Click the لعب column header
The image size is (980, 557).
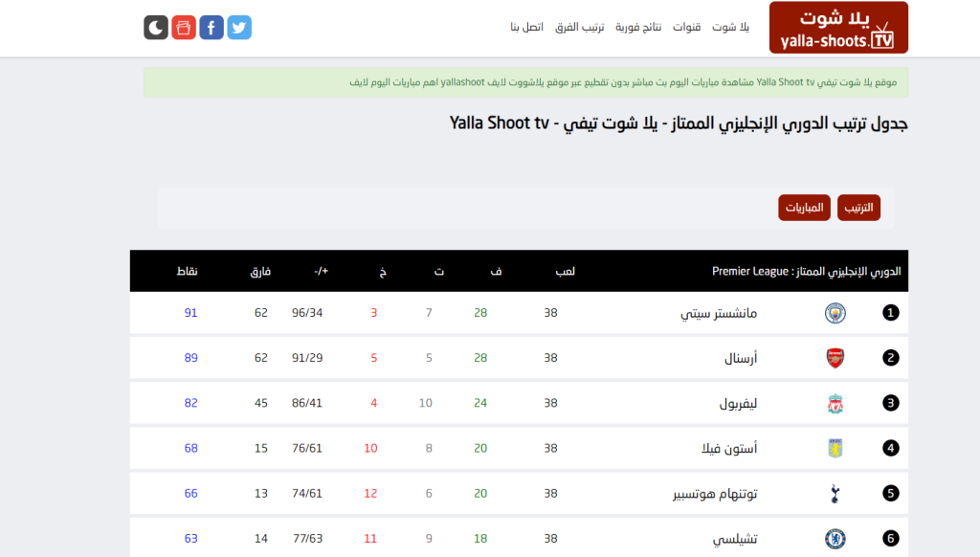coord(565,271)
